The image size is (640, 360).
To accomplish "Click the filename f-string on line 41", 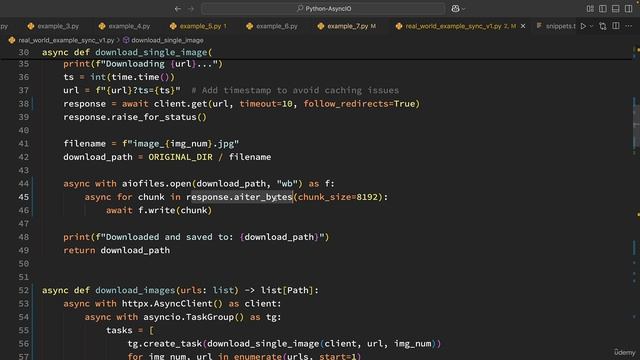I will point(180,144).
